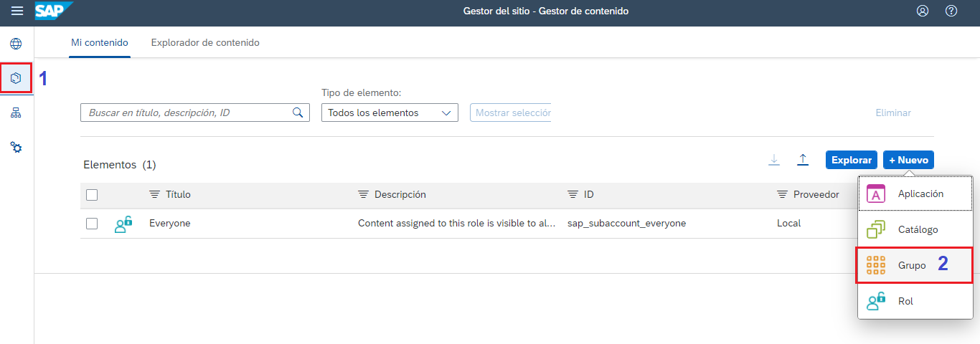Open the user profile icon
The height and width of the screenshot is (344, 980).
pos(923,11)
